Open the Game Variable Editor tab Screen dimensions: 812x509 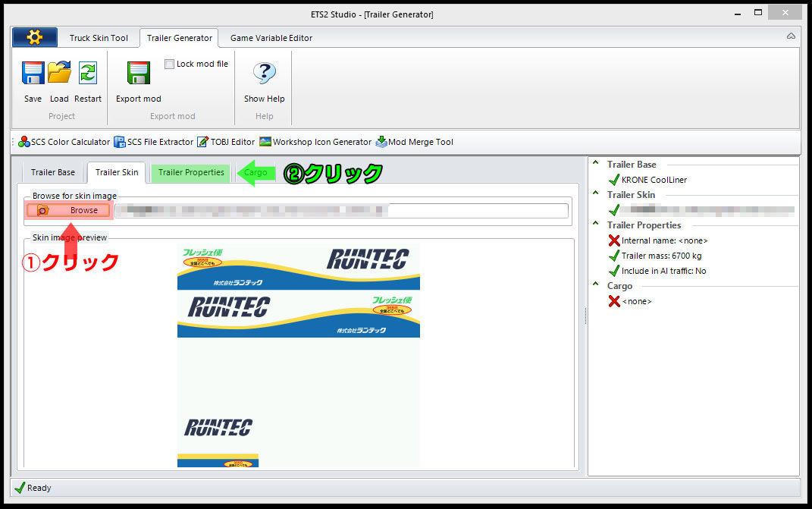pos(271,38)
